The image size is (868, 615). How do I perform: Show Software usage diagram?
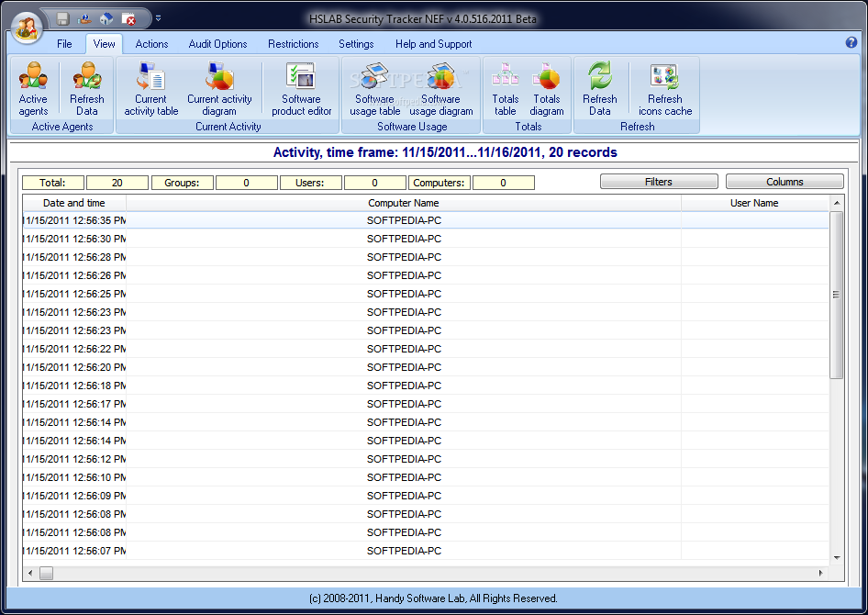(x=441, y=89)
